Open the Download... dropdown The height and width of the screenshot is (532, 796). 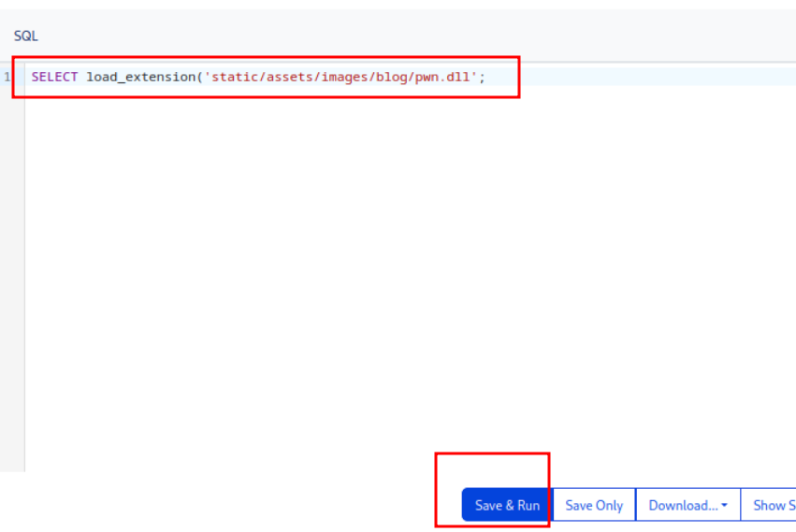point(687,505)
